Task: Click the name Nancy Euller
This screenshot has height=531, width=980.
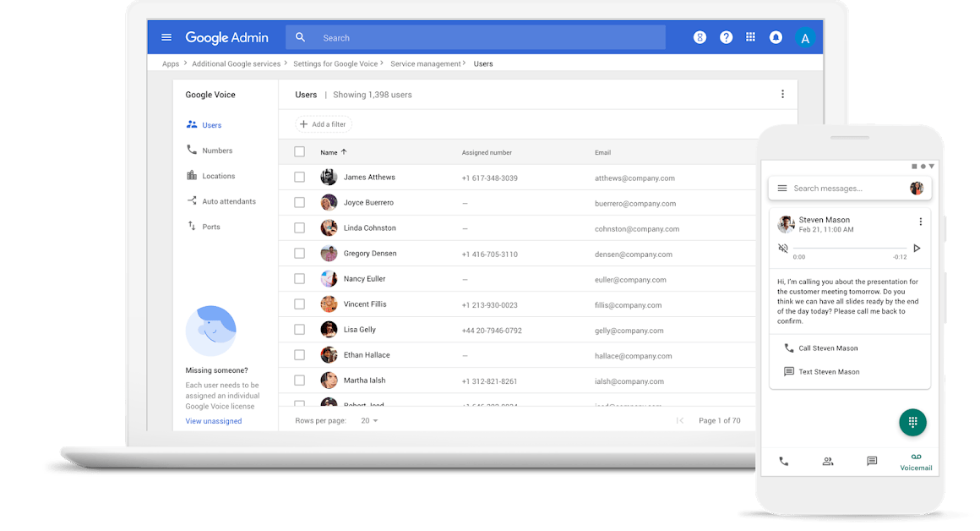Action: 364,279
